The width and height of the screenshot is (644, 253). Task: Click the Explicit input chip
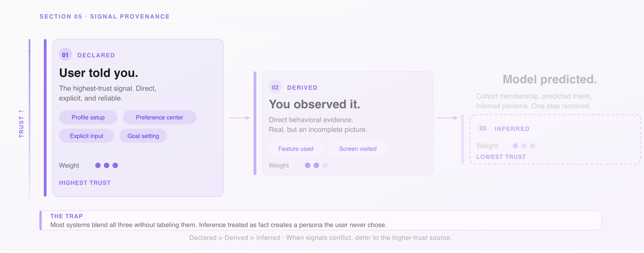coord(86,136)
